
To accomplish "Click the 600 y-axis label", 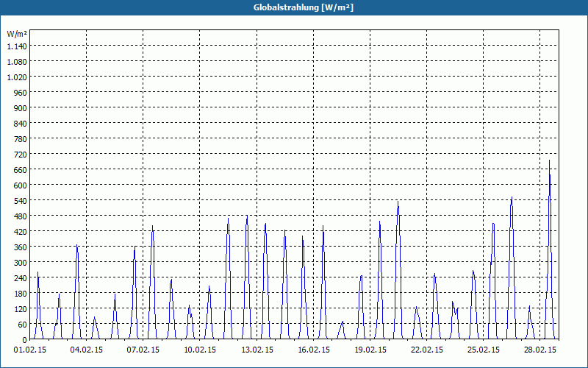I will [x=21, y=185].
